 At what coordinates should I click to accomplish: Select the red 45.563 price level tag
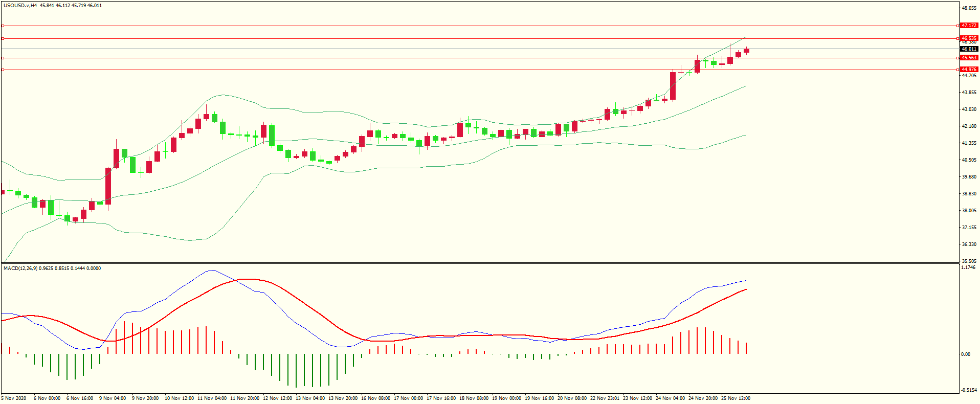click(x=969, y=58)
